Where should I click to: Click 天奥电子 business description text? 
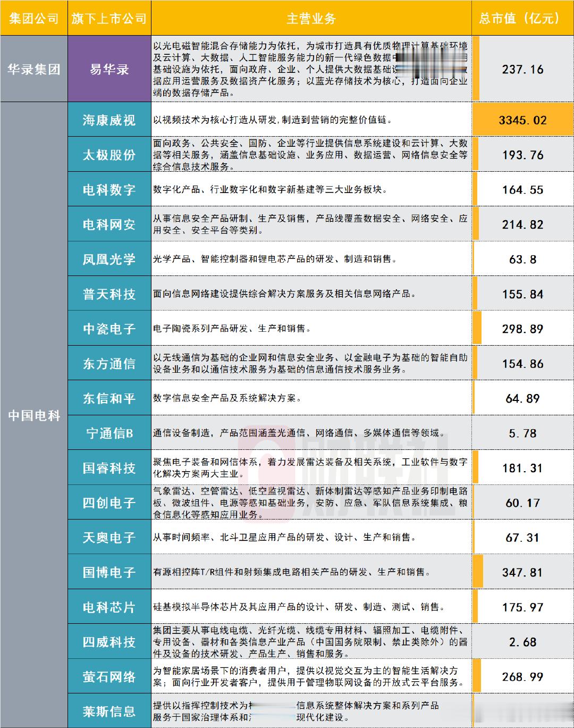285,537
